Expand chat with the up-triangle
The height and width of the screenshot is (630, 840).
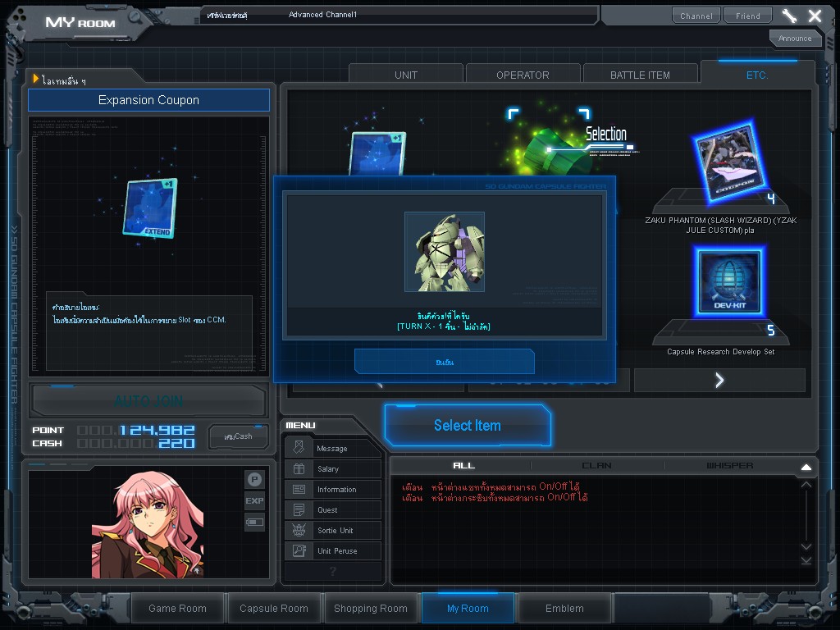click(x=806, y=467)
